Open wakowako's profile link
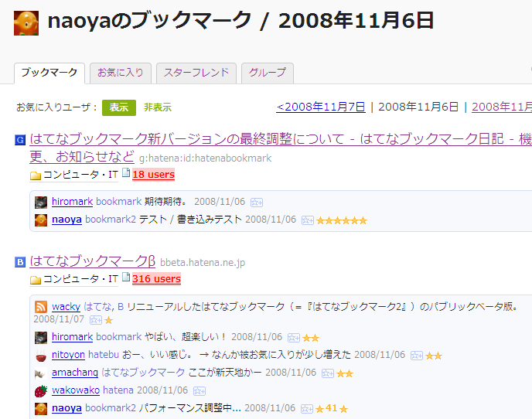The image size is (532, 419). pyautogui.click(x=76, y=390)
